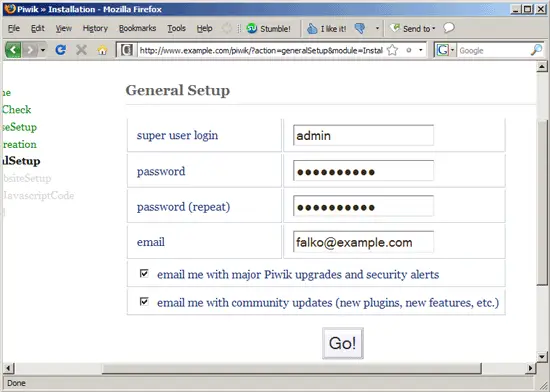Viewport: 550px width, 392px height.
Task: Click the JavascriptCode step in sidebar
Action: click(x=38, y=195)
